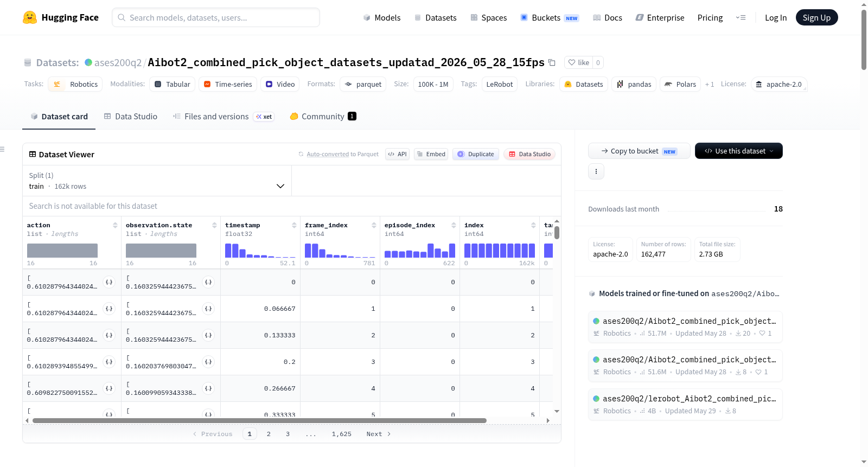Screen dimensions: 868x467
Task: Open Buckets in the top navigation
Action: pyautogui.click(x=550, y=18)
